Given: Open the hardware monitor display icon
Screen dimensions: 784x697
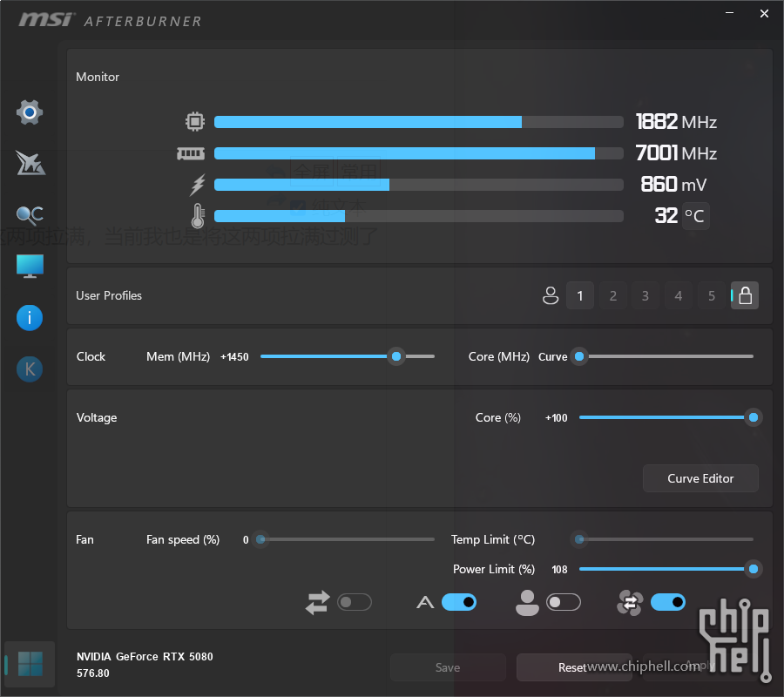Looking at the screenshot, I should [30, 266].
